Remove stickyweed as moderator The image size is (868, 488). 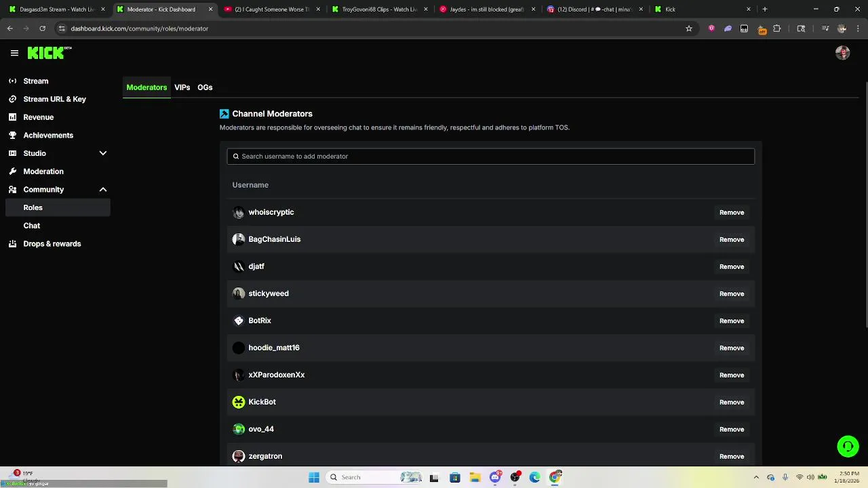tap(732, 293)
